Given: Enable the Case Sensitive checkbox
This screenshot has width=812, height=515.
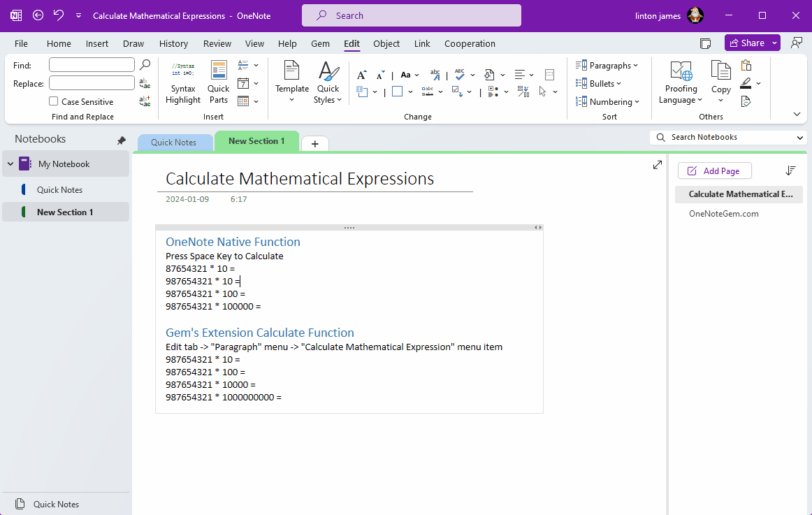Looking at the screenshot, I should coord(53,101).
